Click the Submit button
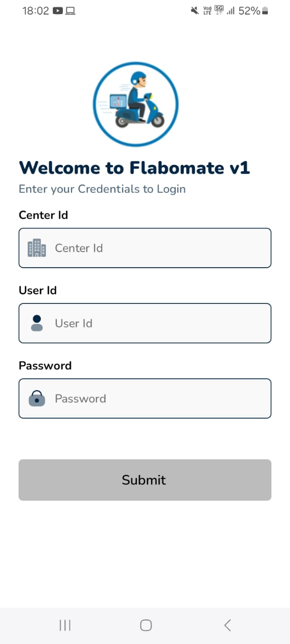This screenshot has height=644, width=290. click(x=145, y=480)
